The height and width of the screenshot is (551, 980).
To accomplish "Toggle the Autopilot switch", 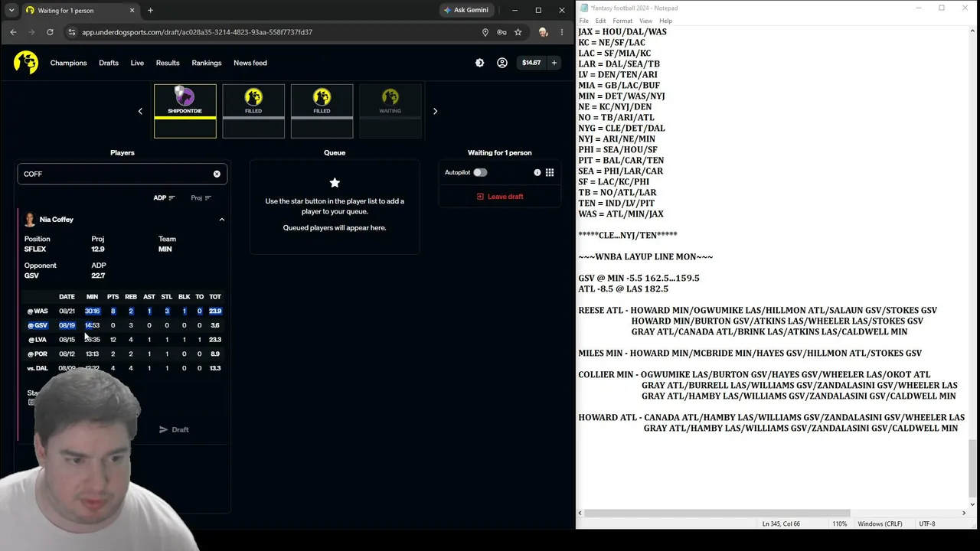I will 480,172.
